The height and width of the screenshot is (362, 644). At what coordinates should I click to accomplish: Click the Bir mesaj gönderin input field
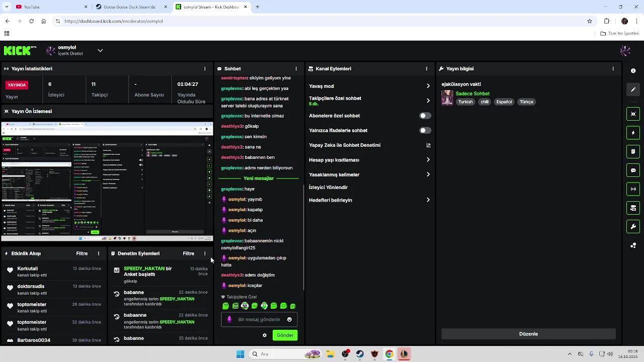259,319
